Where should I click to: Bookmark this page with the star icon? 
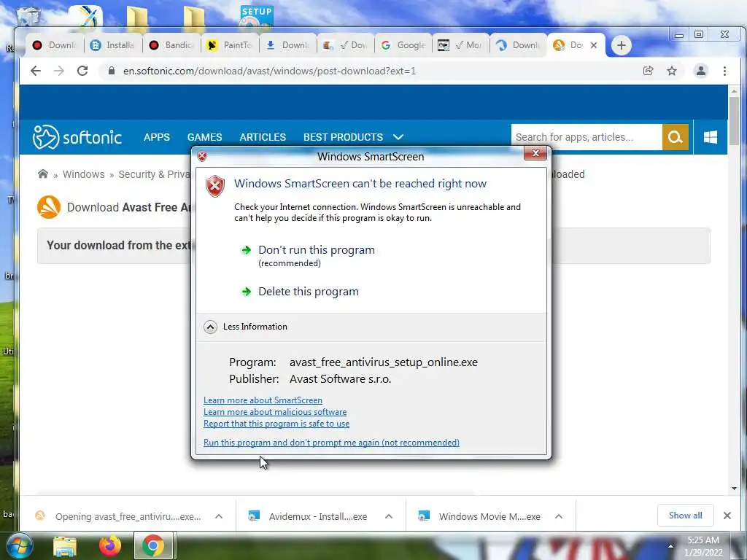(x=672, y=71)
